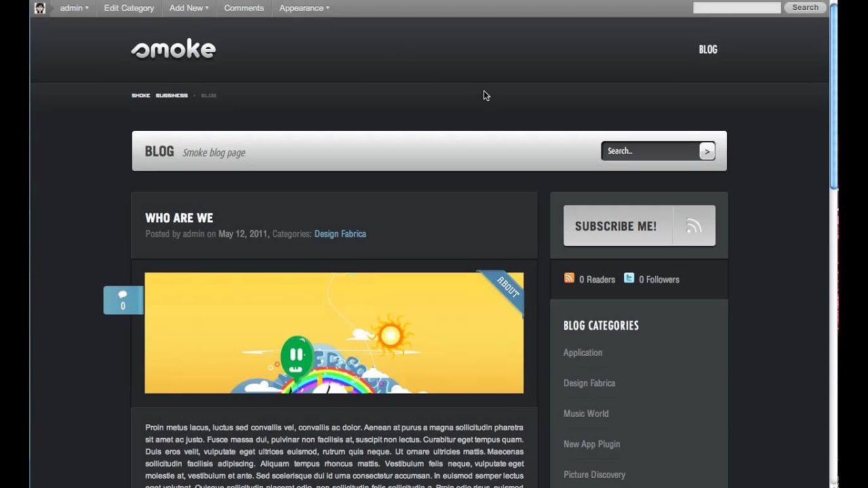Open the BLOG navigation item
868x488 pixels.
tap(708, 49)
